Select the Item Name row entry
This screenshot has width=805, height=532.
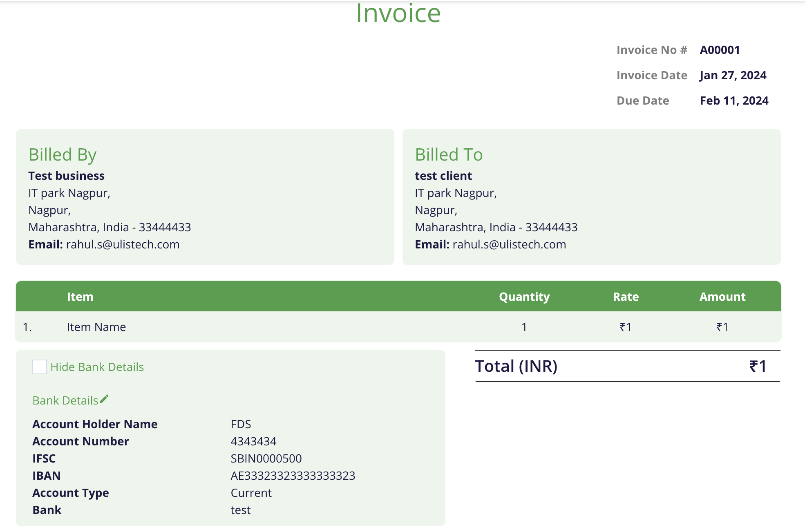pos(96,327)
